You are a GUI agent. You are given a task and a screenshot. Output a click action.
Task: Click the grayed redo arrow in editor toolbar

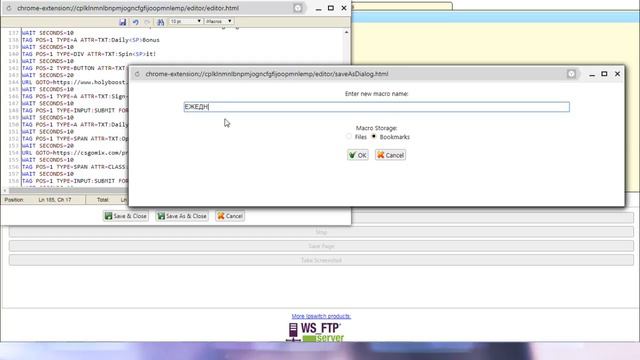(x=147, y=22)
